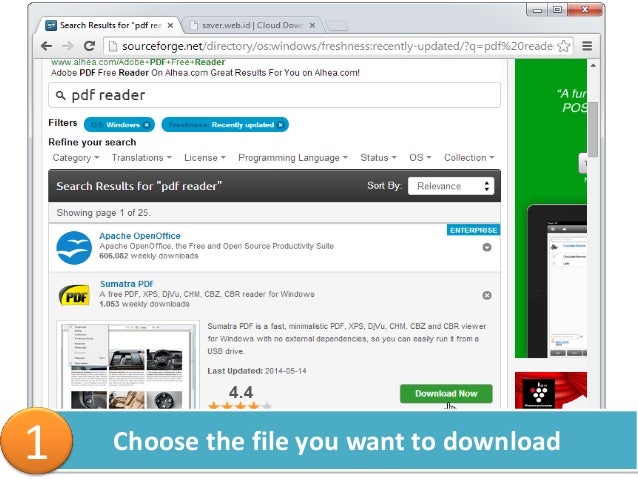Screen dimensions: 638x479
Task: Click the browser forward arrow
Action: click(68, 46)
